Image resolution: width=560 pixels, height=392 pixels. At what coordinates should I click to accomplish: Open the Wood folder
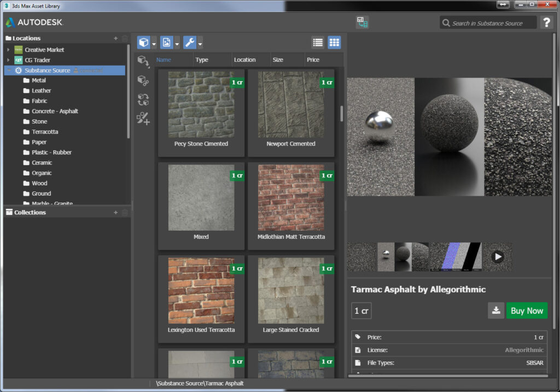39,183
